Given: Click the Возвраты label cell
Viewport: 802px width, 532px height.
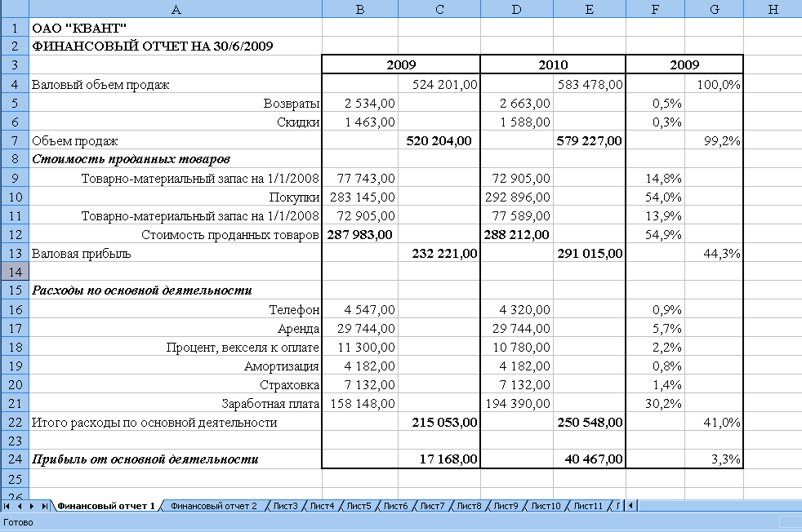Looking at the screenshot, I should [x=176, y=104].
